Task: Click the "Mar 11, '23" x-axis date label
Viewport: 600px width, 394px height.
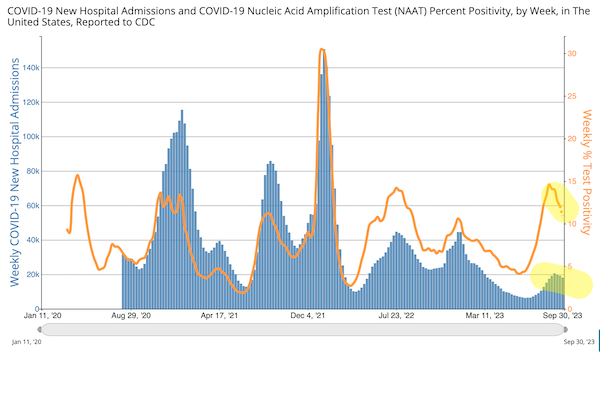Action: pyautogui.click(x=485, y=316)
